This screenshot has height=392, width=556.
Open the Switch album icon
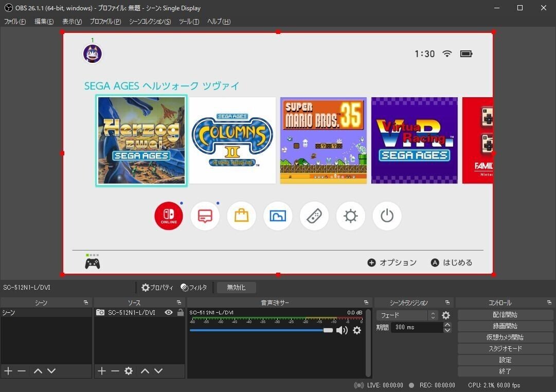click(x=278, y=216)
